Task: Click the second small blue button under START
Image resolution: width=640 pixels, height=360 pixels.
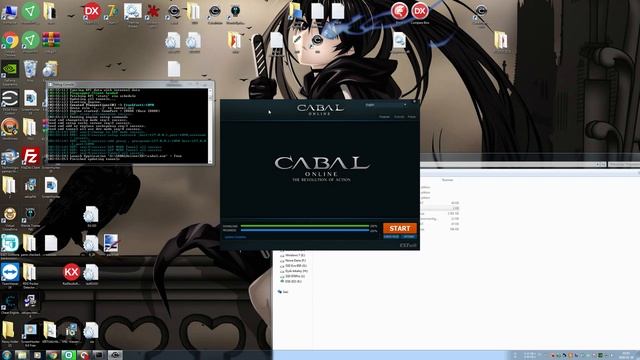Action: point(409,237)
